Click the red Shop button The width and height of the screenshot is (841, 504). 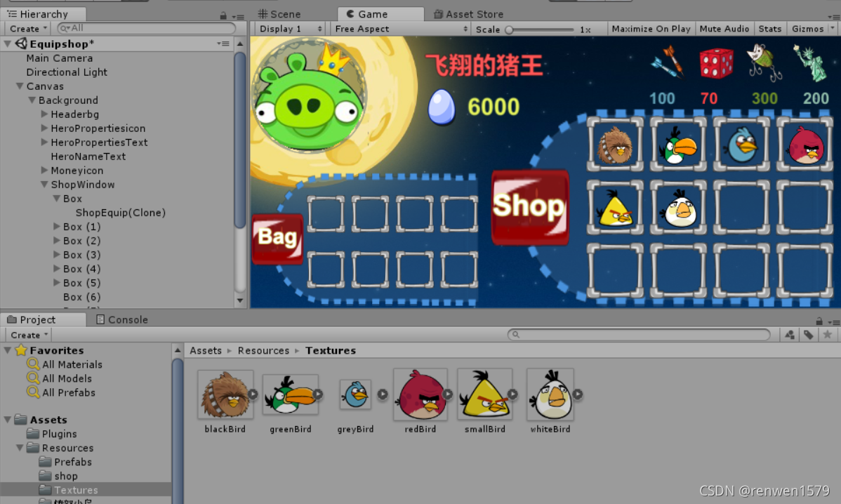click(x=530, y=207)
